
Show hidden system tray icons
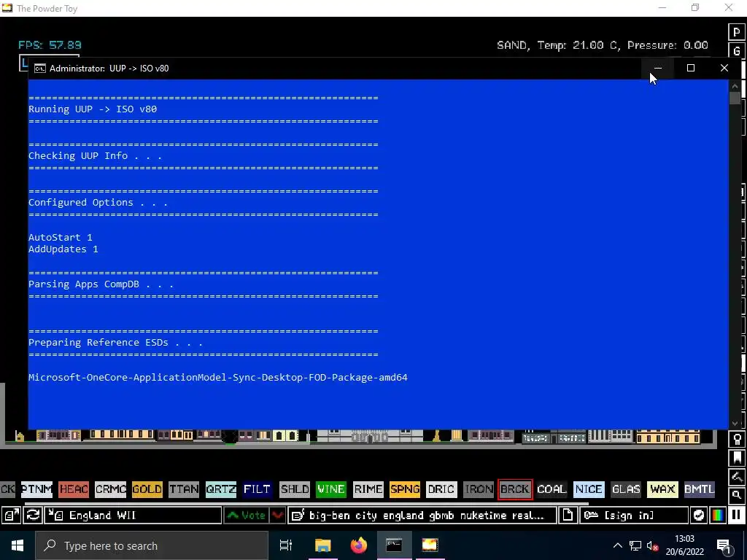[x=617, y=545]
